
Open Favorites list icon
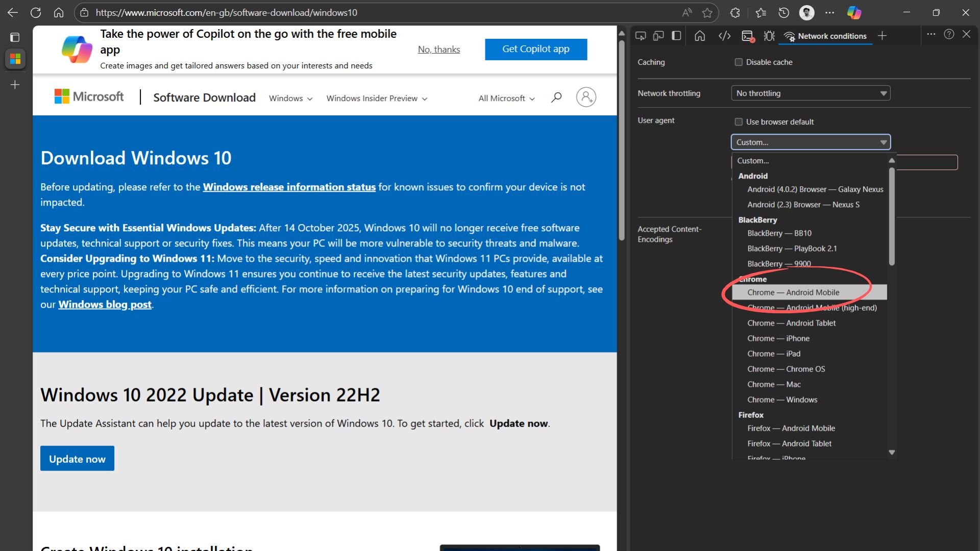tap(761, 13)
